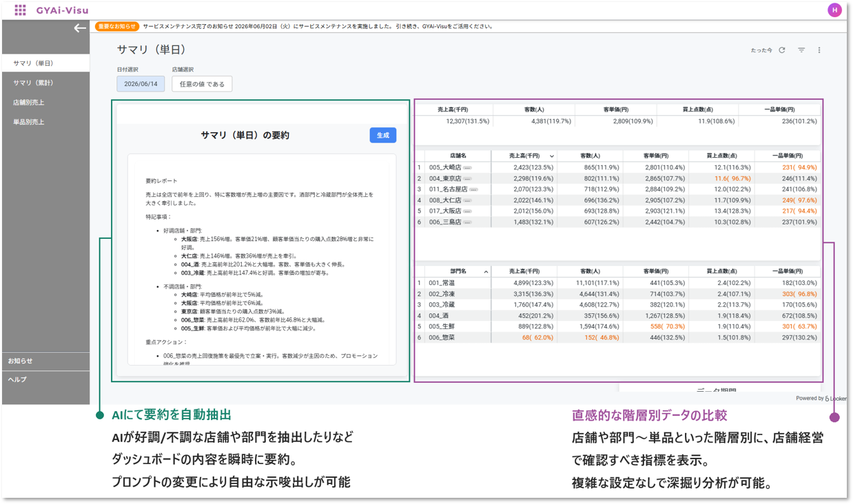Open user avatar H profile
Viewport: 853px width, 504px height.
tap(834, 10)
